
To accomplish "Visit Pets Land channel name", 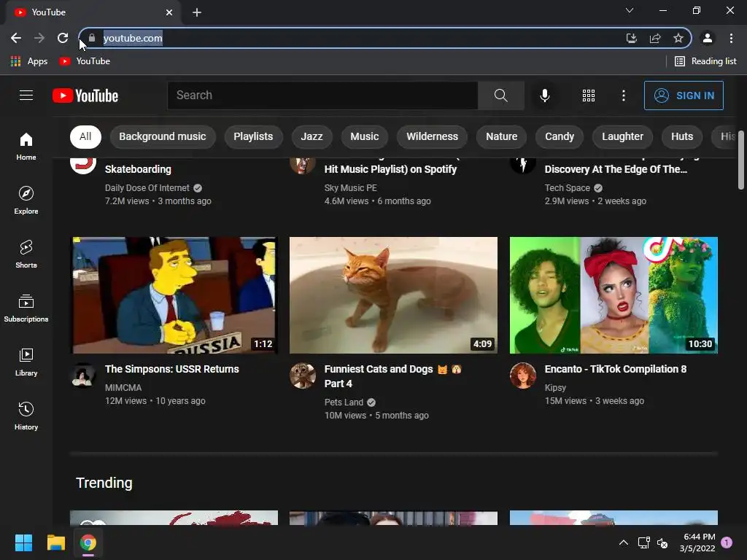I will coord(344,402).
